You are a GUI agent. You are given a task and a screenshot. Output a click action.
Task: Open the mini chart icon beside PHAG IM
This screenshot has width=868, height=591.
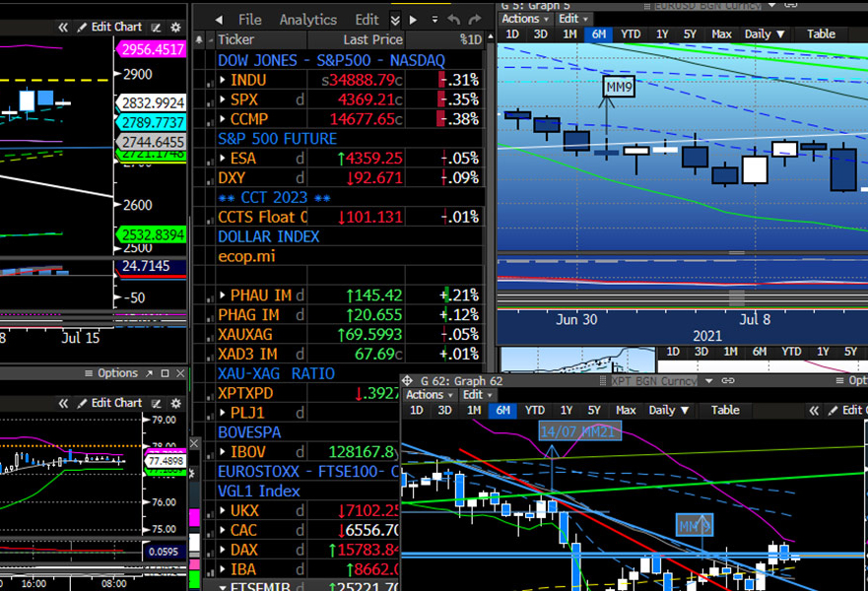coord(209,317)
